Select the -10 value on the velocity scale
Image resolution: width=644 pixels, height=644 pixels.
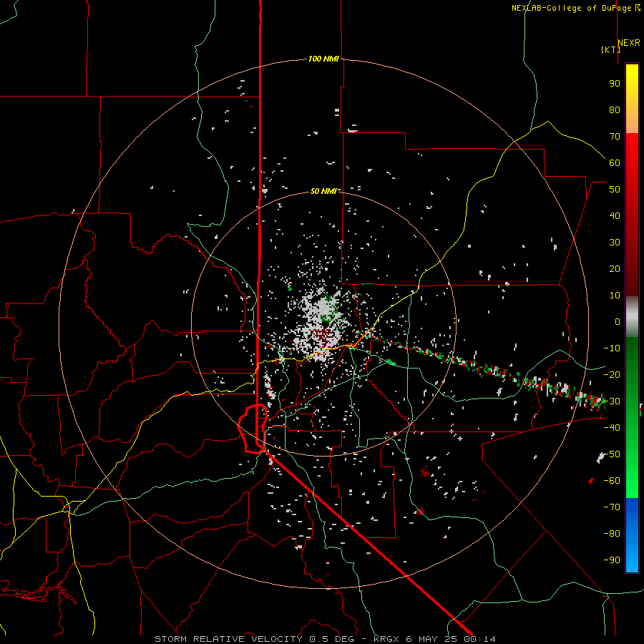point(612,348)
